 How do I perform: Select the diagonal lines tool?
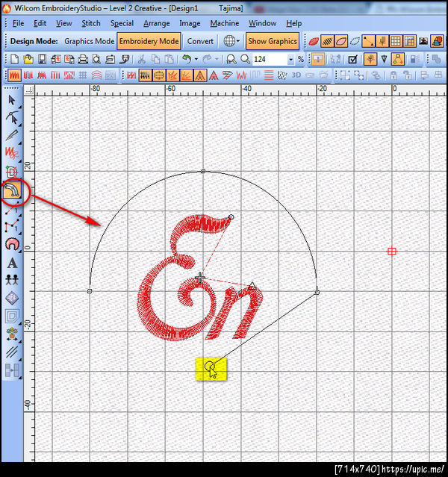pos(12,352)
